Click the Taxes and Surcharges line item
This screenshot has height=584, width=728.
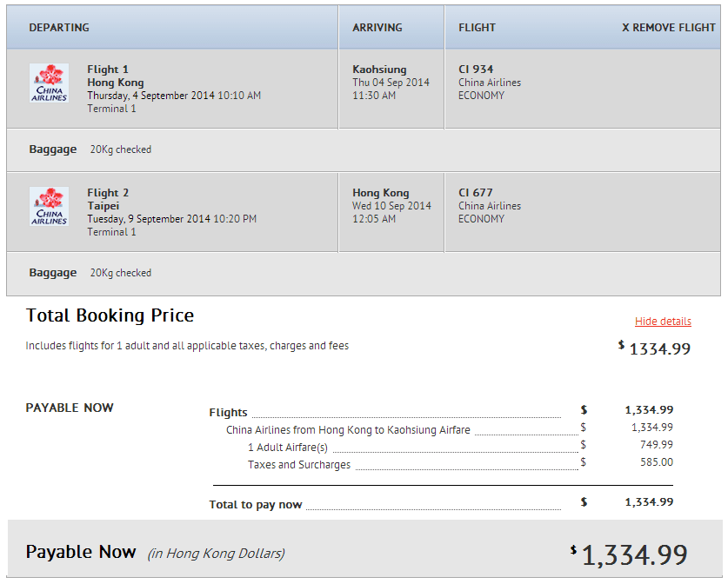(299, 465)
